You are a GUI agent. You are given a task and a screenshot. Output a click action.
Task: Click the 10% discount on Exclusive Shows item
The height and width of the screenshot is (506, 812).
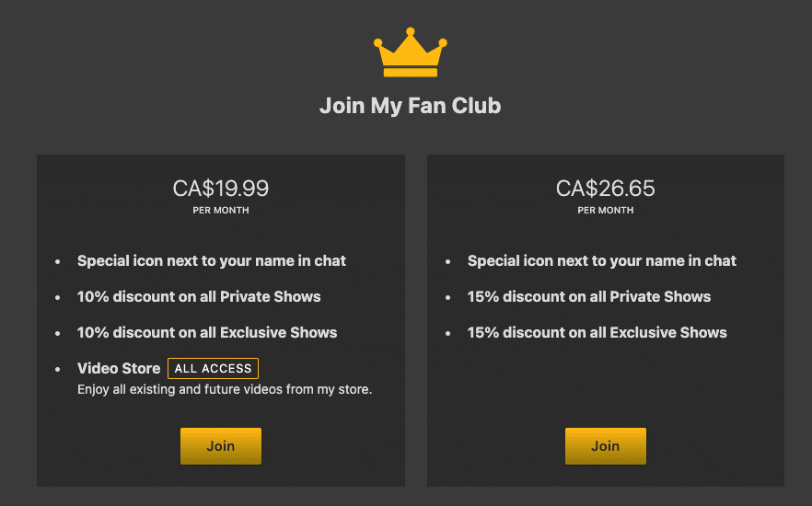coord(207,332)
